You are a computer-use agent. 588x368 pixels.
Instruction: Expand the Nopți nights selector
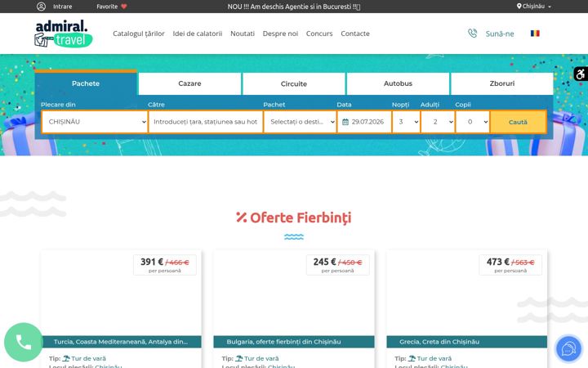tap(406, 122)
